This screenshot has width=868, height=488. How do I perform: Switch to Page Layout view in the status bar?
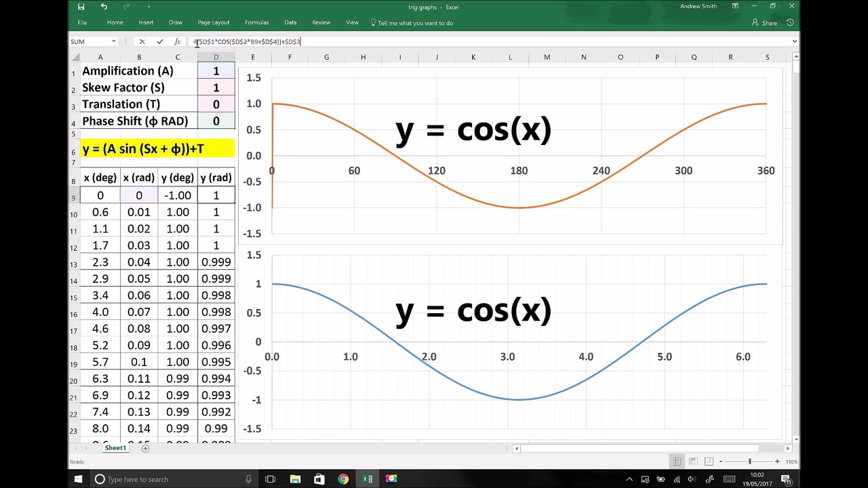point(692,462)
